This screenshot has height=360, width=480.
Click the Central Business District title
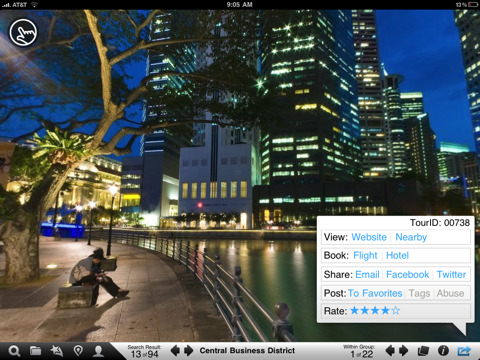(x=247, y=350)
